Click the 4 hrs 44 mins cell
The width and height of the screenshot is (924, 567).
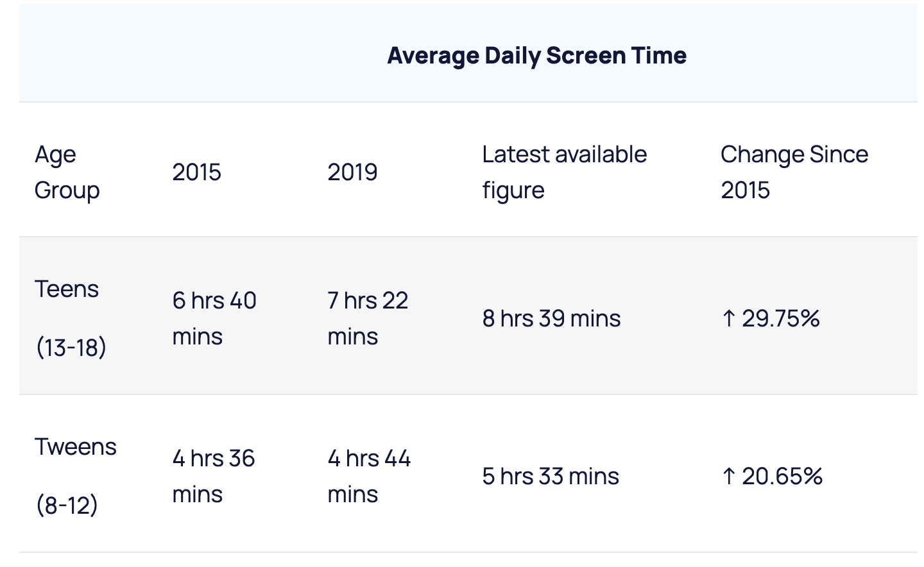369,476
